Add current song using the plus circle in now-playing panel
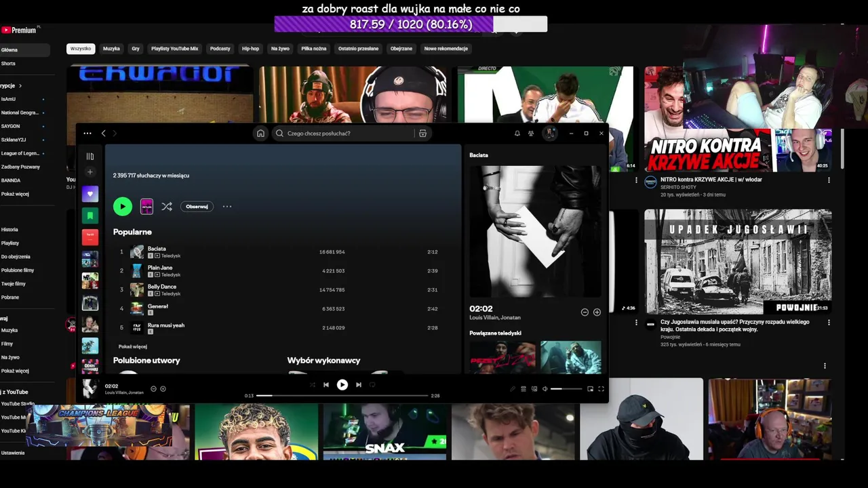This screenshot has width=868, height=488. 597,312
